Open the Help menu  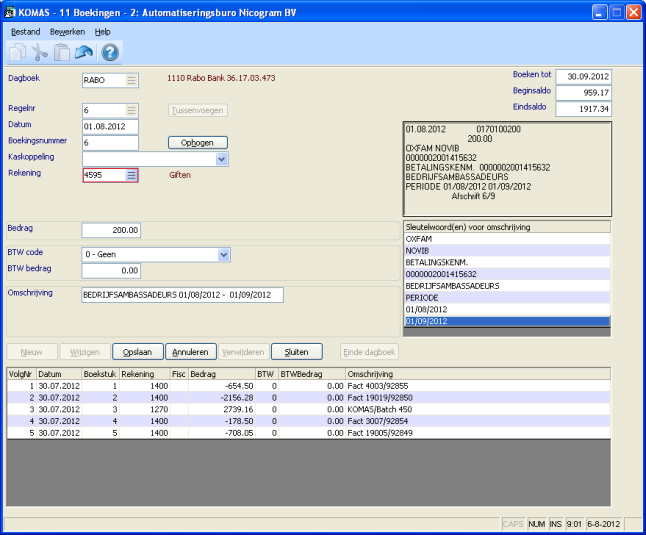102,32
